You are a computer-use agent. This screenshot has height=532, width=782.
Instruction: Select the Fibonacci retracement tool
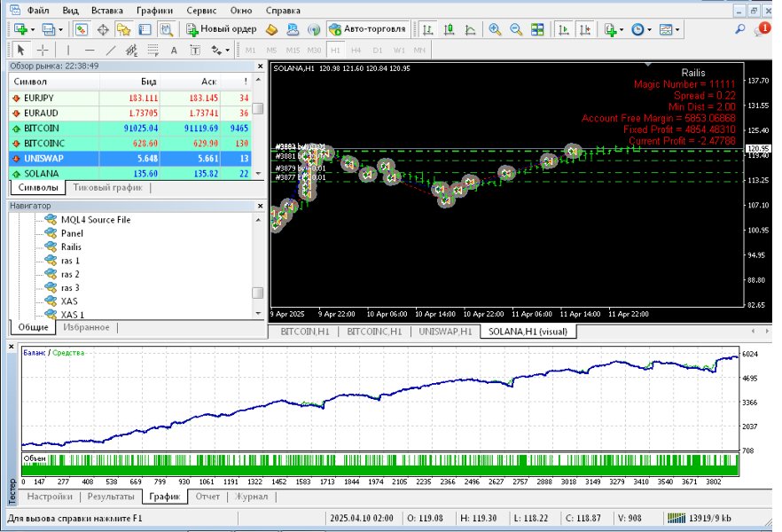pos(130,51)
